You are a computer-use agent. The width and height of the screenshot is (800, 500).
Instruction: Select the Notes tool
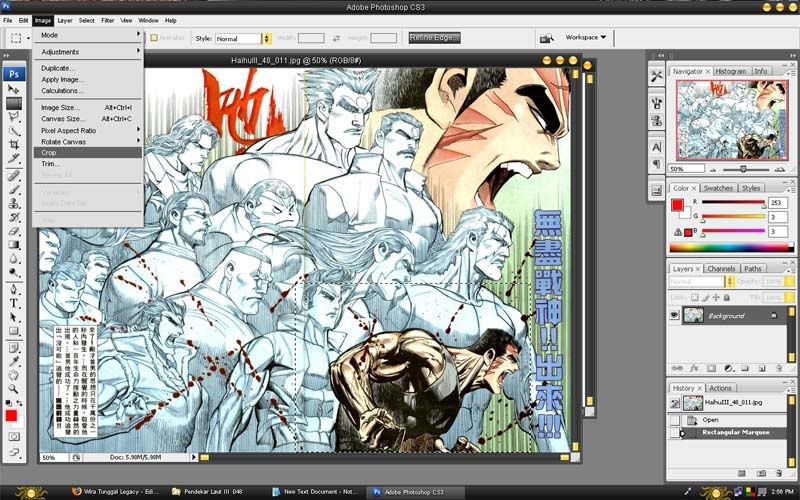[x=14, y=348]
